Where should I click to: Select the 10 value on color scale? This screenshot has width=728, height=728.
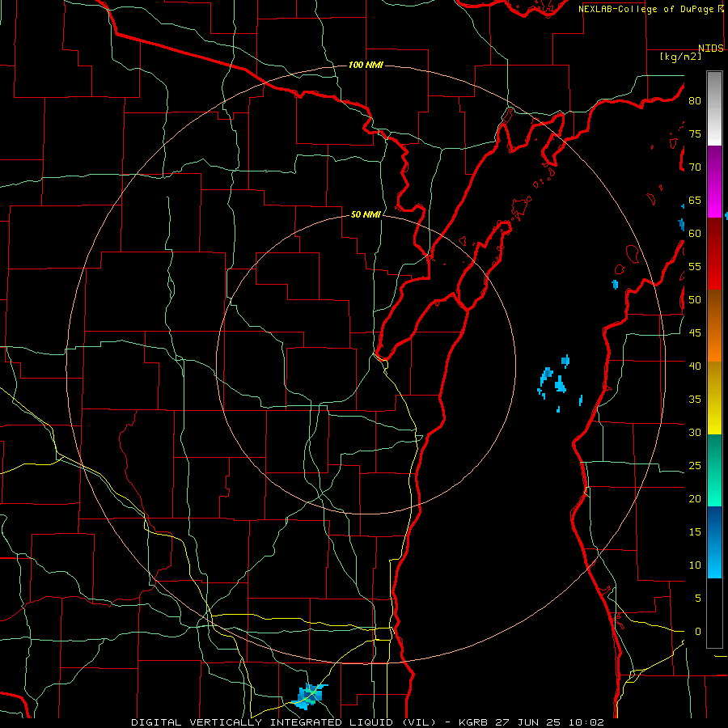click(695, 565)
